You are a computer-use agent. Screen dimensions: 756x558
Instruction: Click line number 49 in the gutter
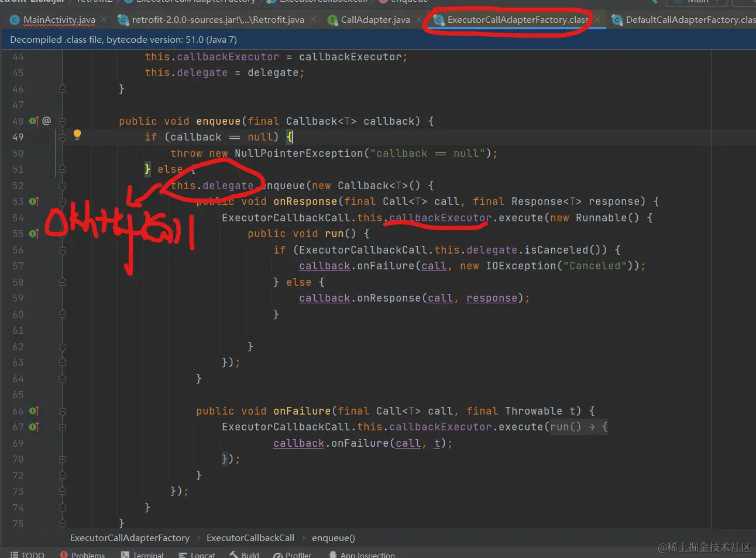click(x=18, y=137)
